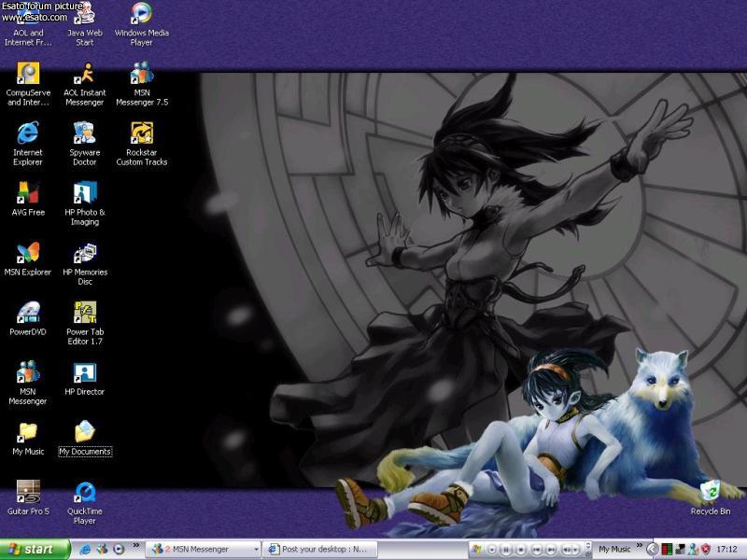The height and width of the screenshot is (560, 747).
Task: Launch MSN Messenger 7.5 desktop icon
Action: pos(142,84)
